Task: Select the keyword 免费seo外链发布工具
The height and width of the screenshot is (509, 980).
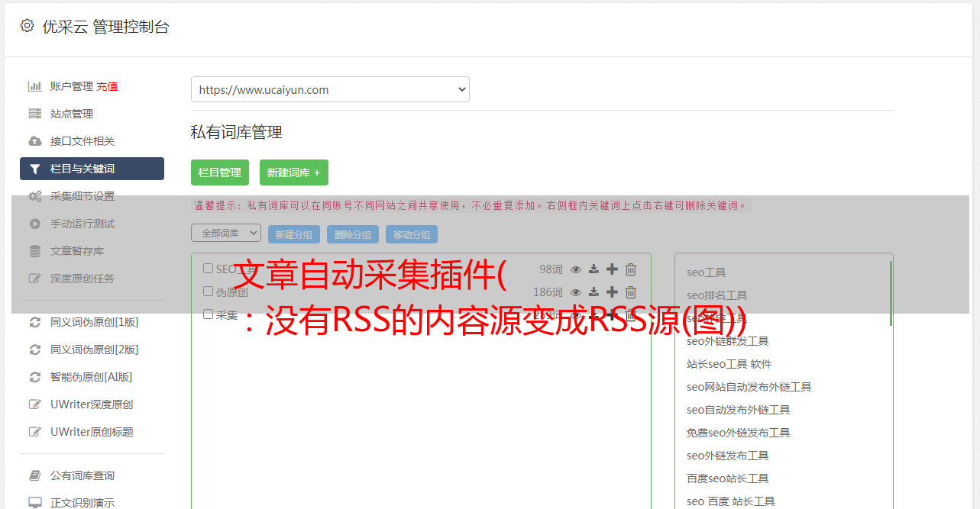Action: (739, 433)
